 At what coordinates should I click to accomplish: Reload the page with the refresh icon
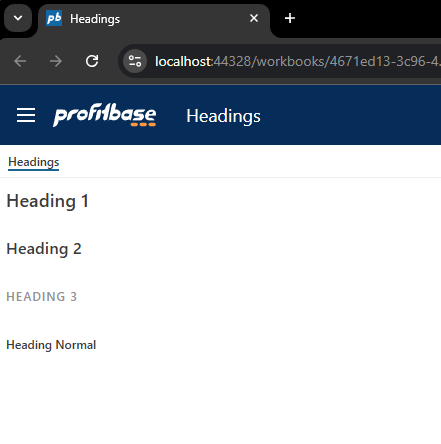92,61
